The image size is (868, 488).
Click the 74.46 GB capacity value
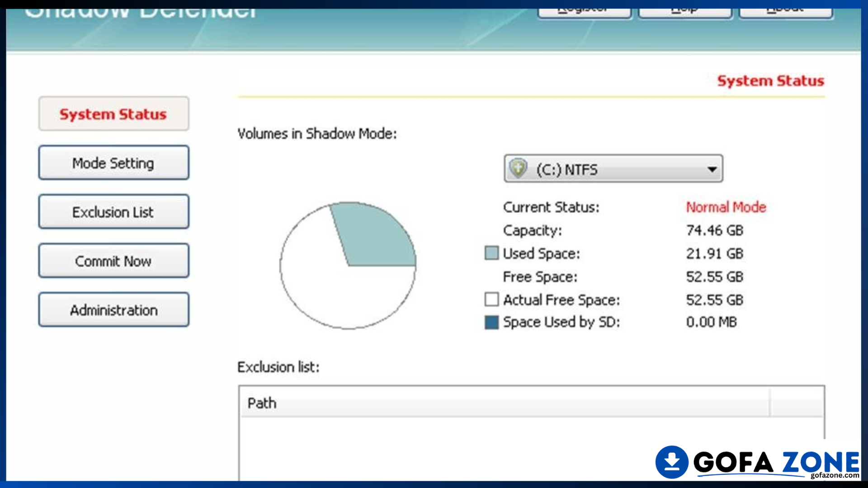pos(714,230)
